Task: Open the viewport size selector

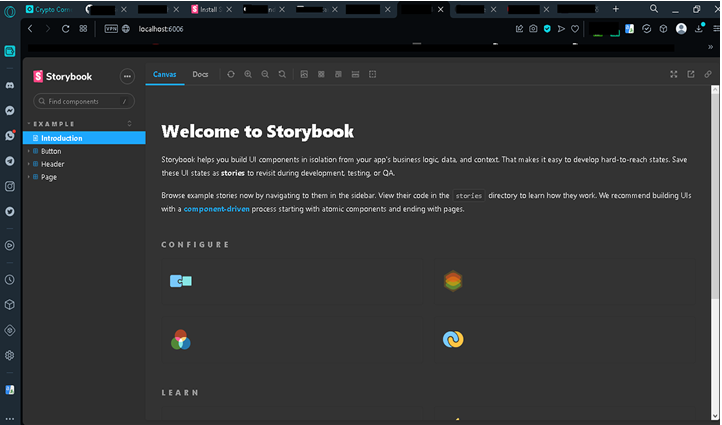Action: point(338,74)
